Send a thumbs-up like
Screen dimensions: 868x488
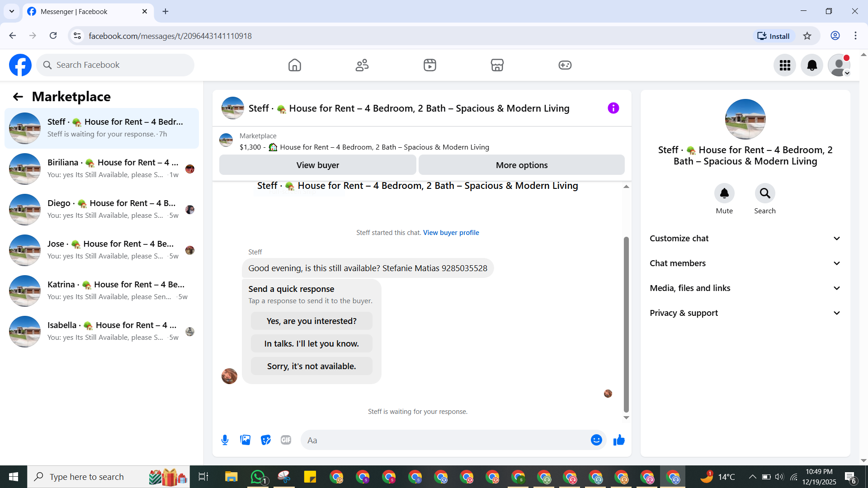[x=619, y=440]
